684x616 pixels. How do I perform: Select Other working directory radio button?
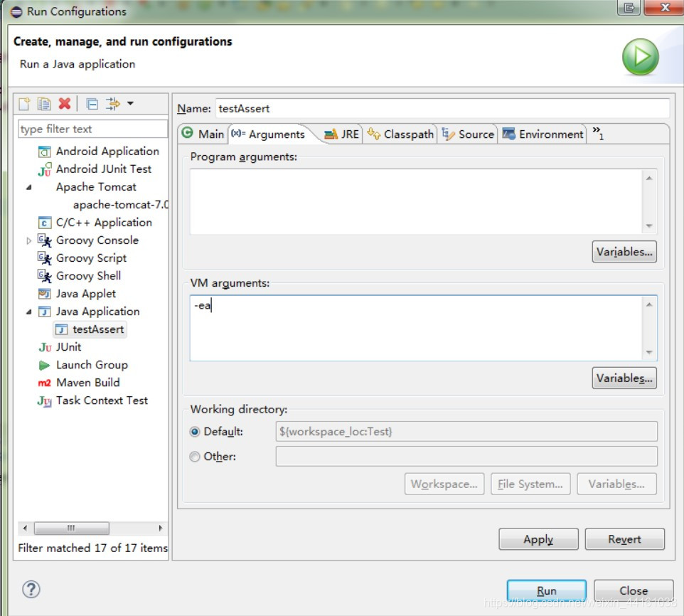click(195, 457)
